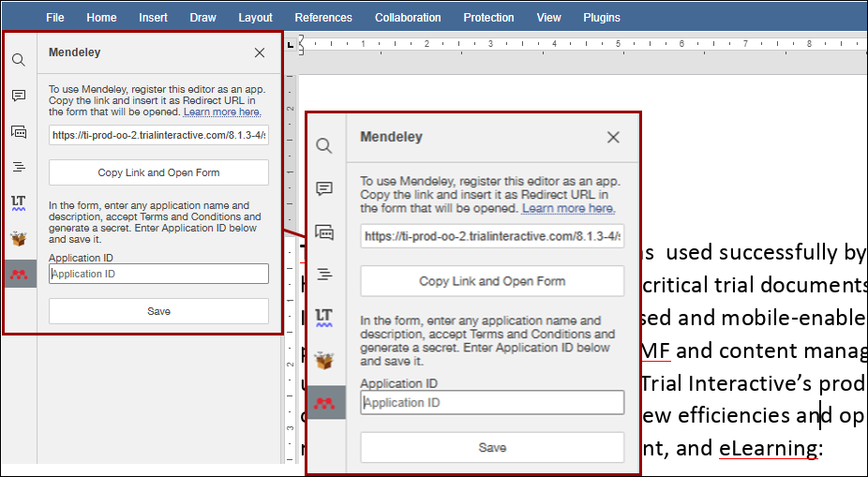Switch to the Protection tab
Viewport: 868px width, 477px height.
pos(488,18)
